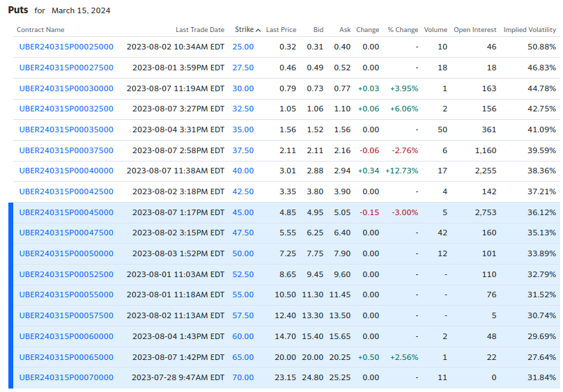Viewport: 563px width, 392px height.
Task: Open contract UBER240315P00070000
Action: (66, 377)
